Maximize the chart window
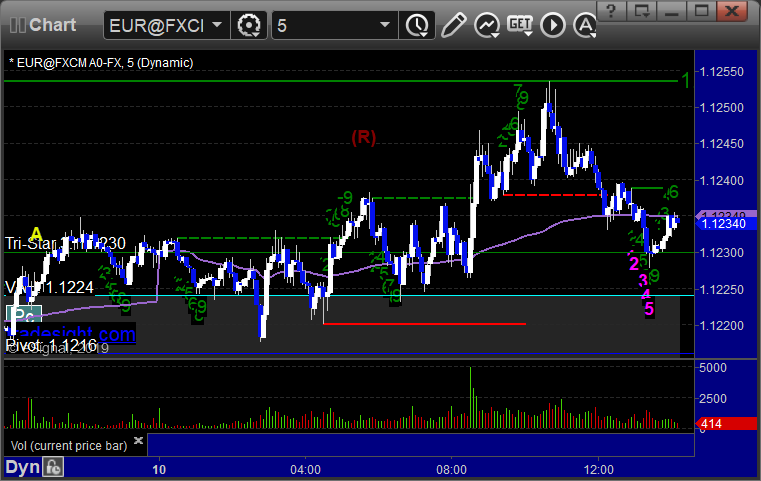 [701, 11]
